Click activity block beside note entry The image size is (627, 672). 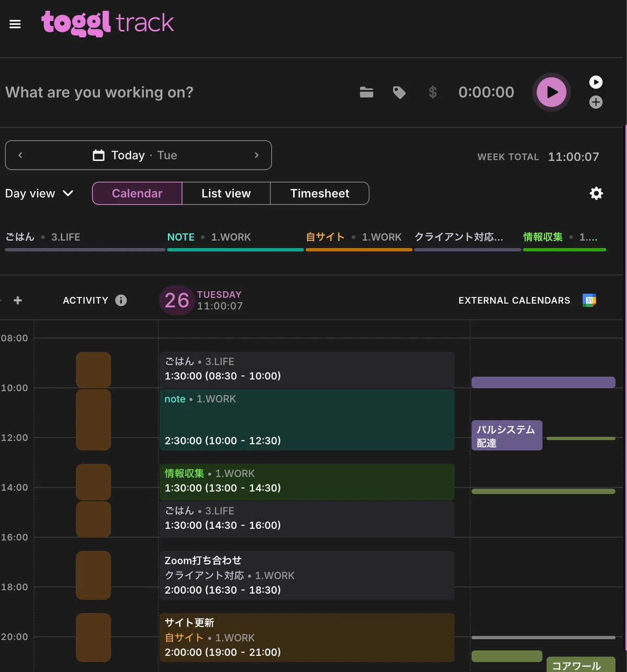pos(94,420)
